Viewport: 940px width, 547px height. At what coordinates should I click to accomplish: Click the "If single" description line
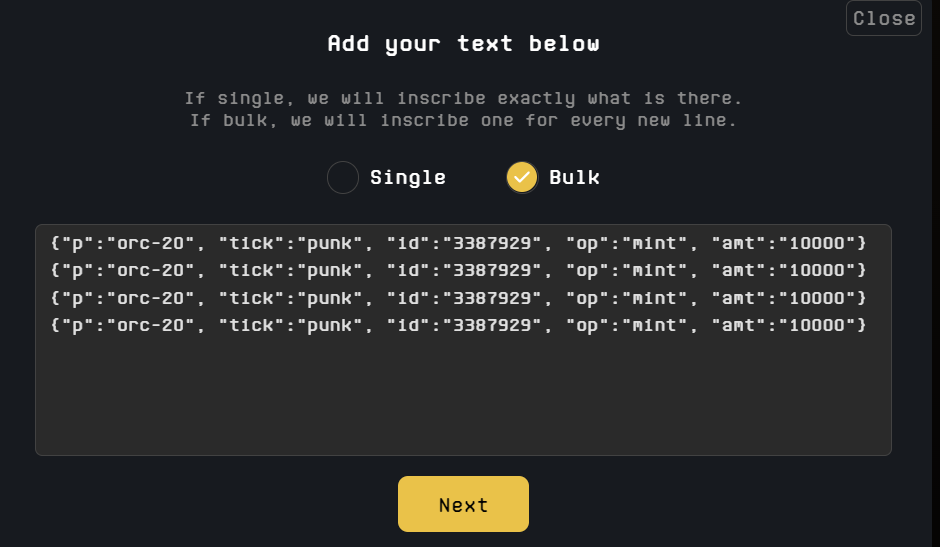click(463, 99)
